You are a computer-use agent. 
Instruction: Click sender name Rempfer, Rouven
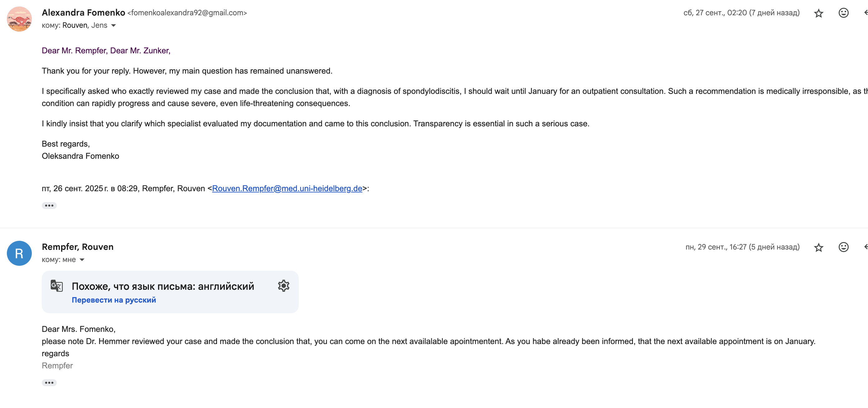pyautogui.click(x=78, y=247)
